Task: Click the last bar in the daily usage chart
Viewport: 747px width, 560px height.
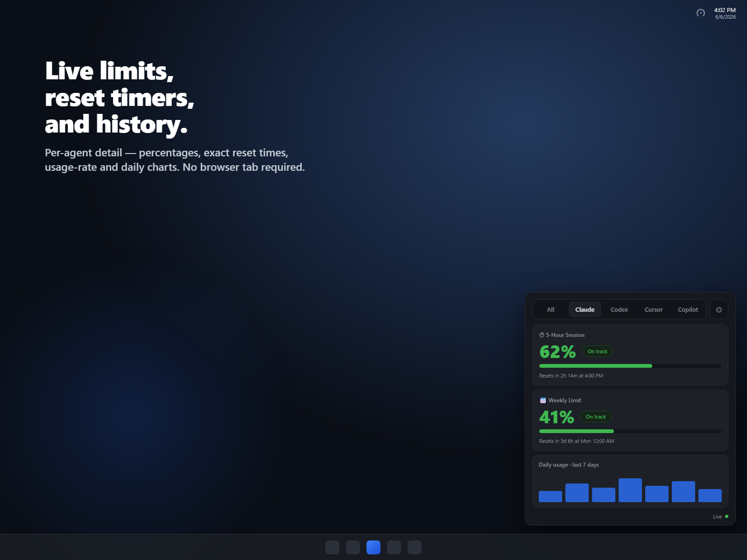Action: [x=710, y=496]
